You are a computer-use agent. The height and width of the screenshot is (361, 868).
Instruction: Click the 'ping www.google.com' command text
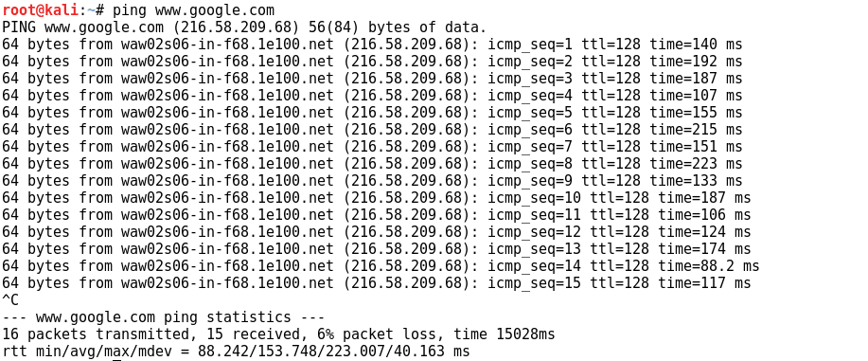[193, 10]
